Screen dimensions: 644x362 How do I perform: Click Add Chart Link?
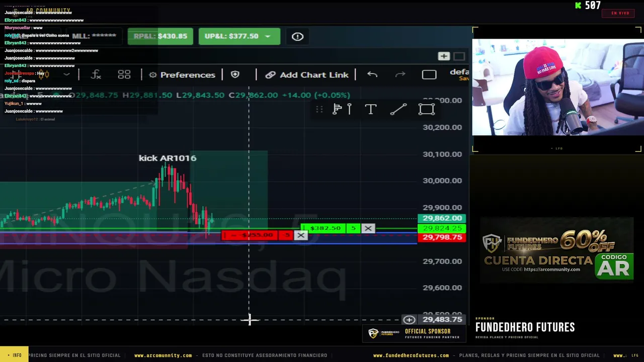[307, 75]
